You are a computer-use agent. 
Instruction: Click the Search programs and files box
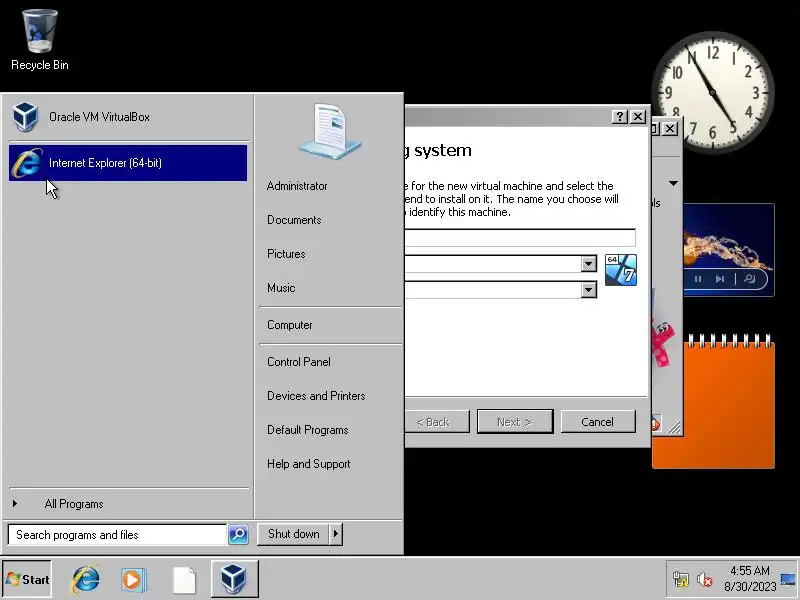(117, 535)
